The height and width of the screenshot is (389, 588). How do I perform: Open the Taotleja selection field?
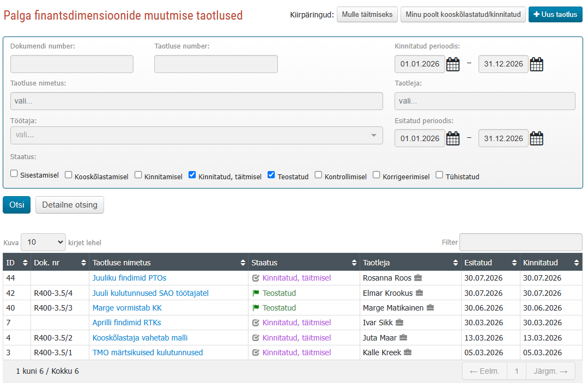484,101
